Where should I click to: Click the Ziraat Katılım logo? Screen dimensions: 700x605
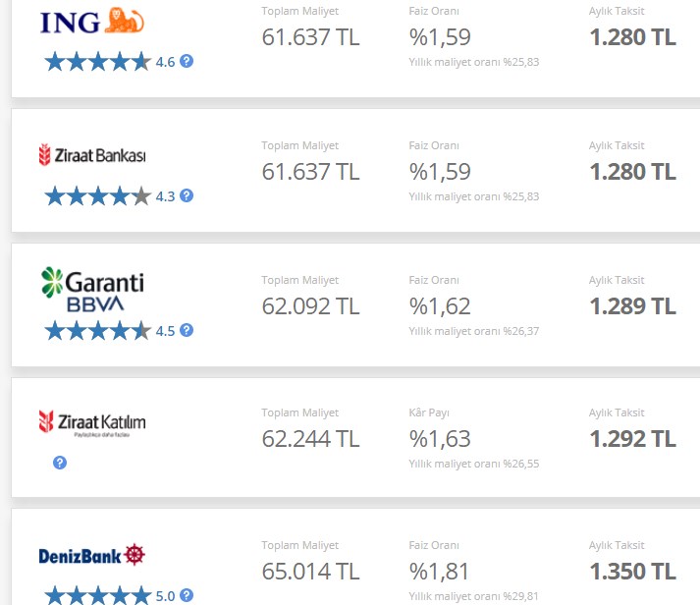92,422
